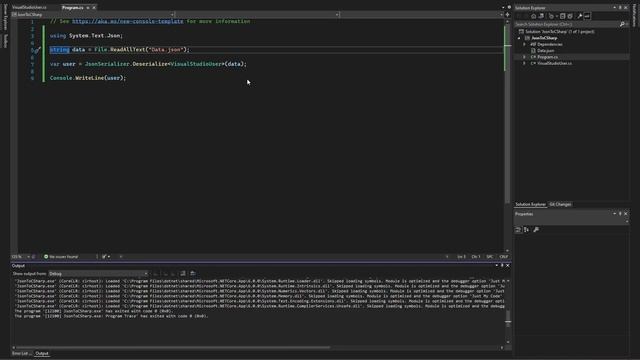Image resolution: width=640 pixels, height=360 pixels.
Task: Click 'Console.WriteLine(user);' line
Action: (88, 78)
